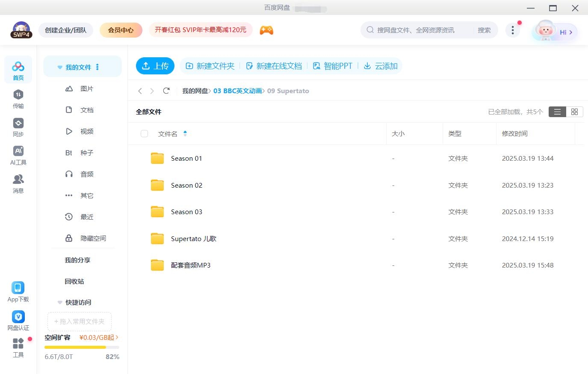Click the 上传 upload button

pos(155,66)
